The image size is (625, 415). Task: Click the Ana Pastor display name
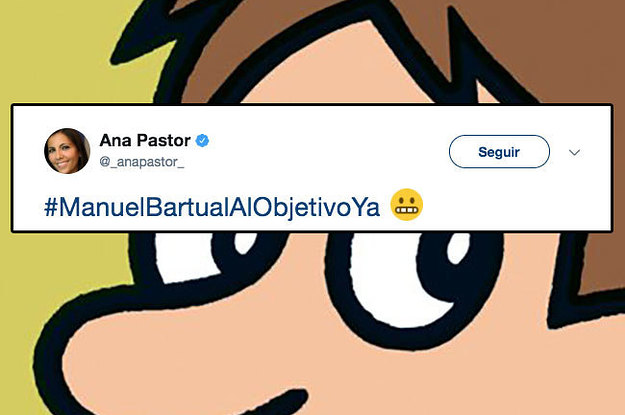pos(145,140)
